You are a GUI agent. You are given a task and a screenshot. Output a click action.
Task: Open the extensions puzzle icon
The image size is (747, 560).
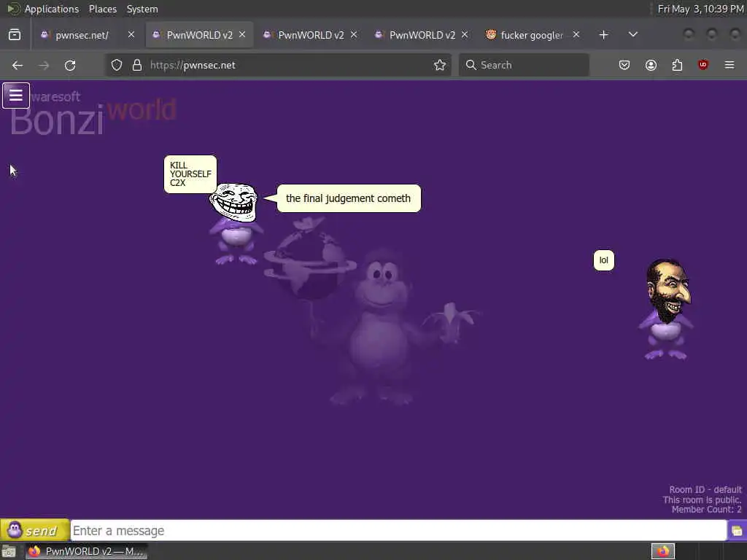pos(677,65)
